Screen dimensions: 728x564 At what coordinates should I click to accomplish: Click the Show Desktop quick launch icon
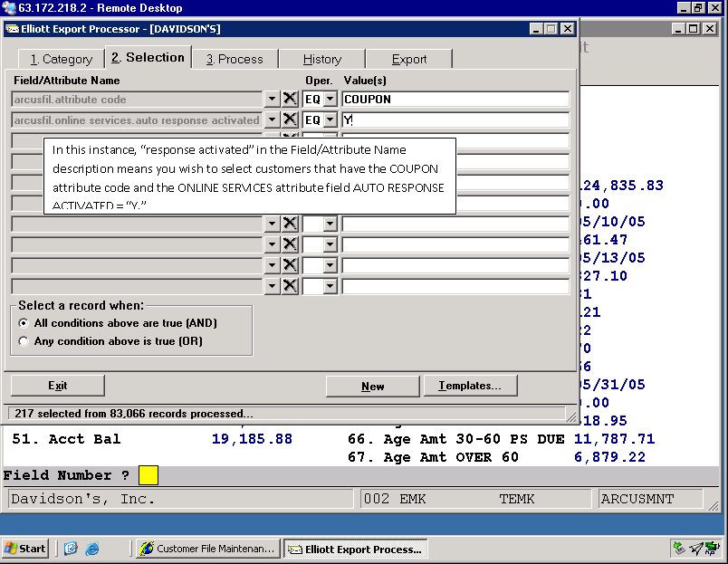[x=71, y=549]
